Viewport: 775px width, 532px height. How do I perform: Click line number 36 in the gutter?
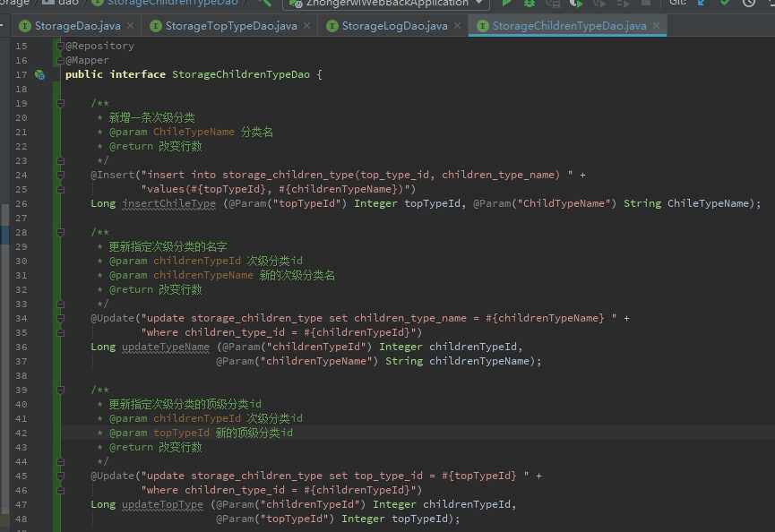(x=22, y=347)
